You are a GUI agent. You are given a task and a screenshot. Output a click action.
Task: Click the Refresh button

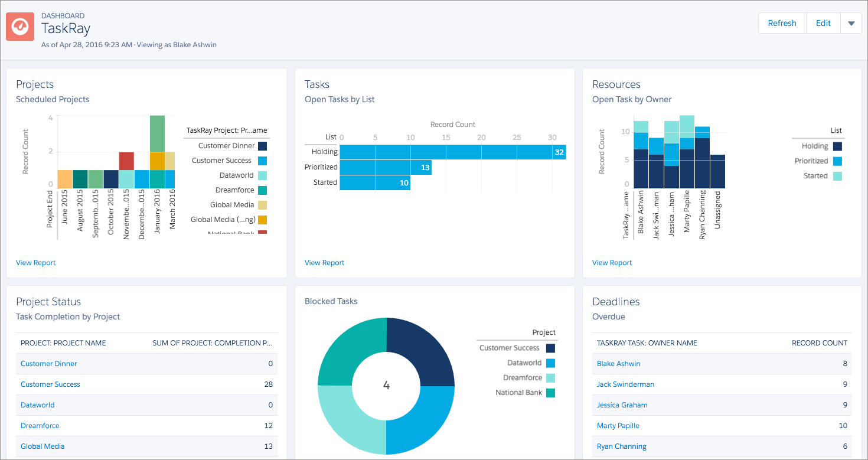click(782, 23)
